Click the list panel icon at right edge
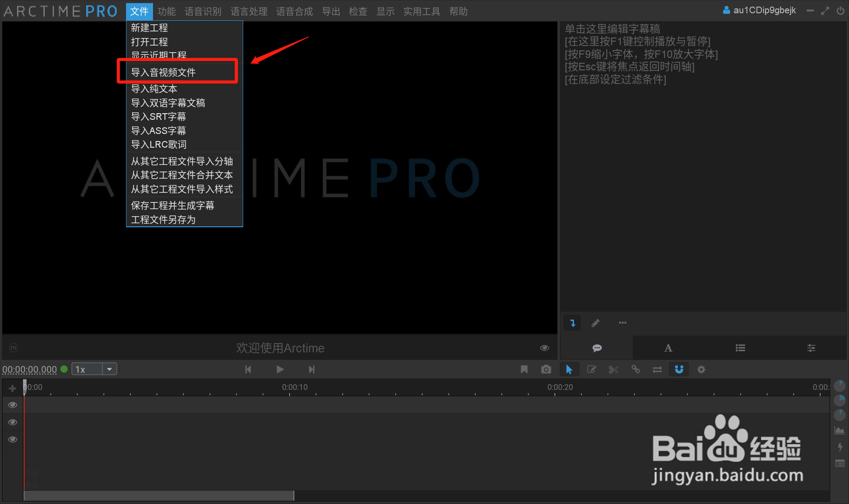The width and height of the screenshot is (849, 504). click(839, 463)
